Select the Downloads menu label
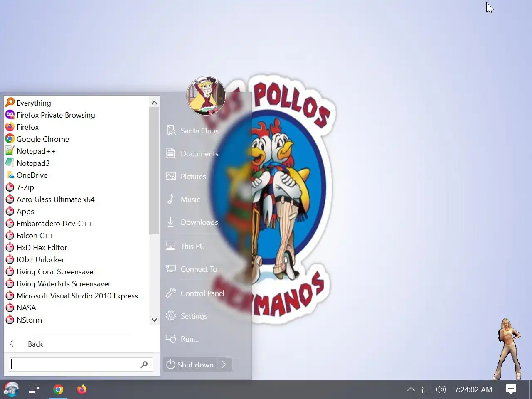Image resolution: width=532 pixels, height=399 pixels. coord(199,222)
